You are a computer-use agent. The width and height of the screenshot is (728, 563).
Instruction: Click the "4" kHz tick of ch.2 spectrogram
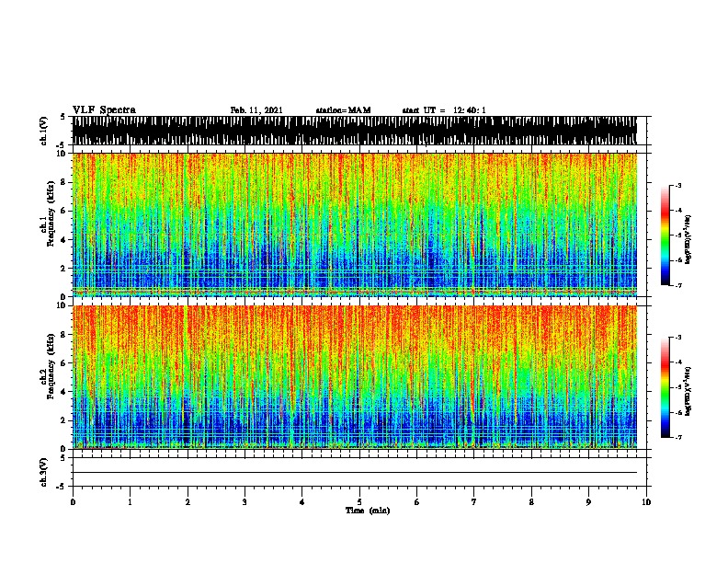pos(64,392)
